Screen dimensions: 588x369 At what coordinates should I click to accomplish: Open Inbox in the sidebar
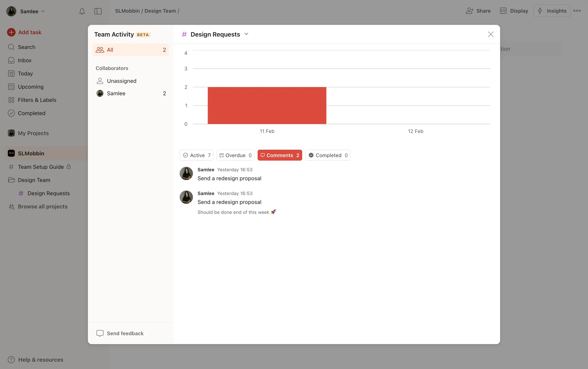(x=24, y=60)
